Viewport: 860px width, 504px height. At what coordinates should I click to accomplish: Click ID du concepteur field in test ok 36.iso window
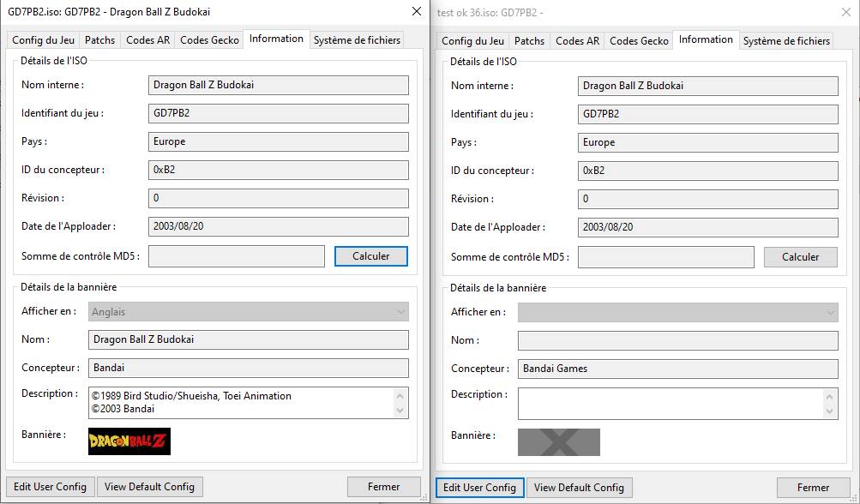(x=707, y=171)
